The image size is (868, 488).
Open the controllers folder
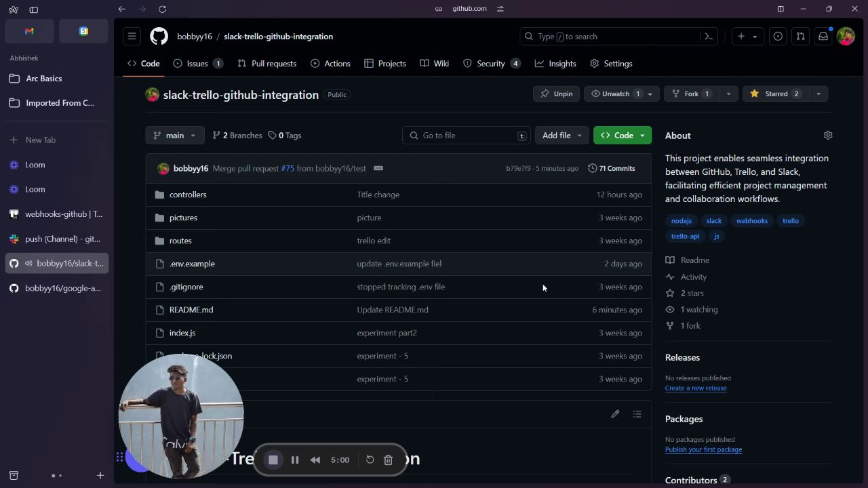[x=188, y=195]
